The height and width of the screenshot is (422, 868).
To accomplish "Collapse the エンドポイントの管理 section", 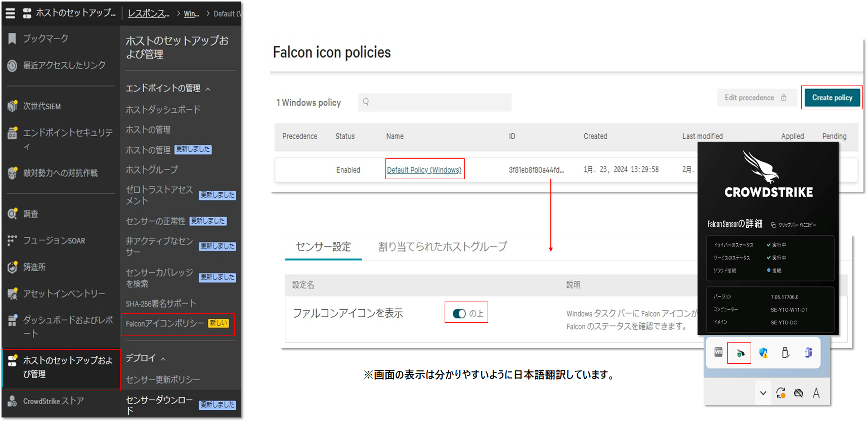I will (208, 89).
